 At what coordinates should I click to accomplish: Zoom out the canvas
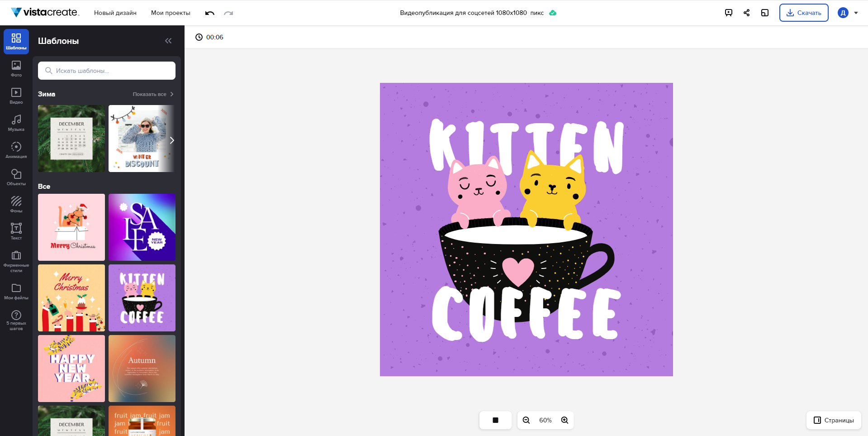[526, 420]
